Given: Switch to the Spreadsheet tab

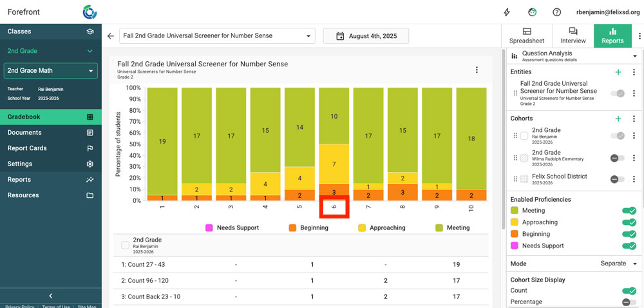Looking at the screenshot, I should [x=526, y=36].
